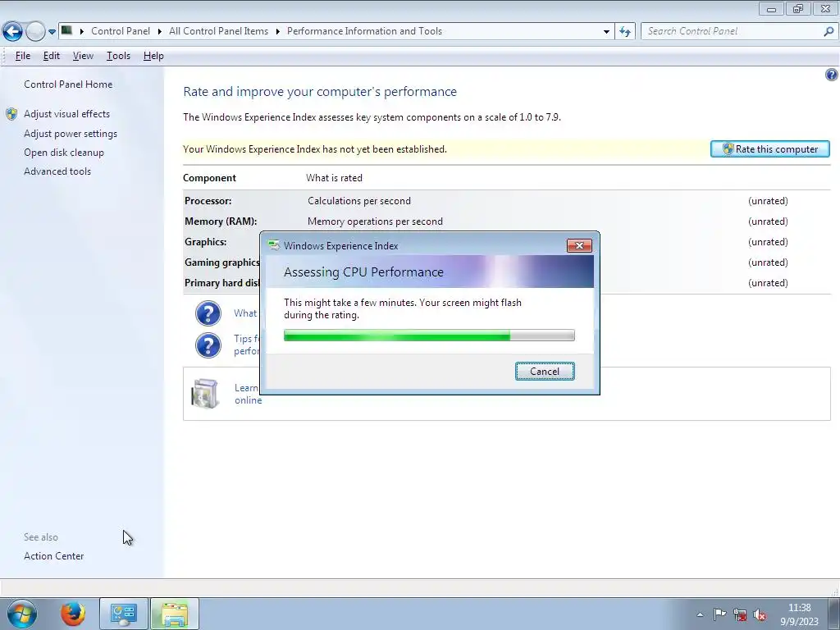Open Adjust power settings
Viewport: 840px width, 630px height.
(x=71, y=134)
